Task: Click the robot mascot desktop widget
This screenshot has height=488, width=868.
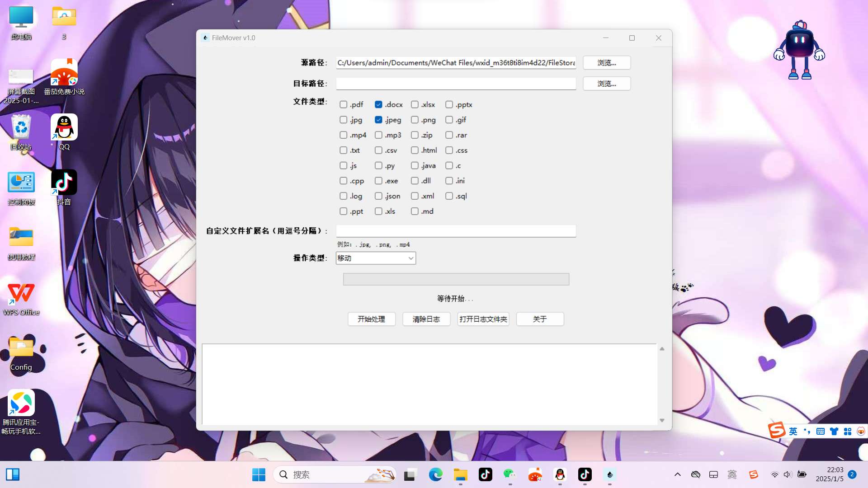Action: pyautogui.click(x=799, y=50)
